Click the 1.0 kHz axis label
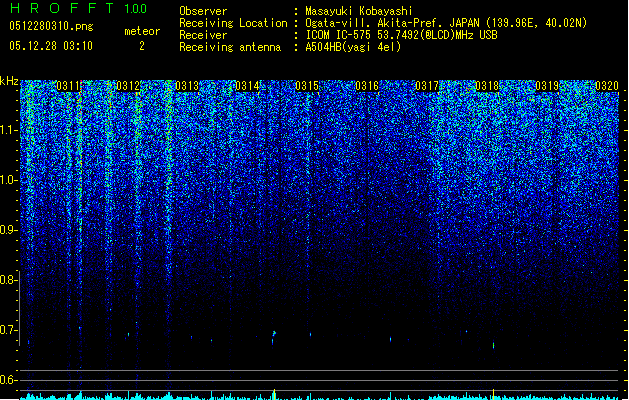This screenshot has width=629, height=400. [x=9, y=180]
